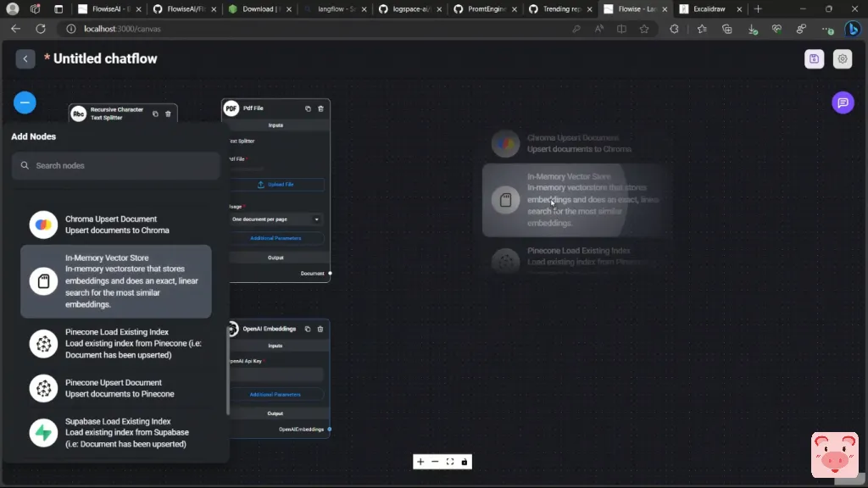Open chatflow settings gear icon

coord(843,59)
